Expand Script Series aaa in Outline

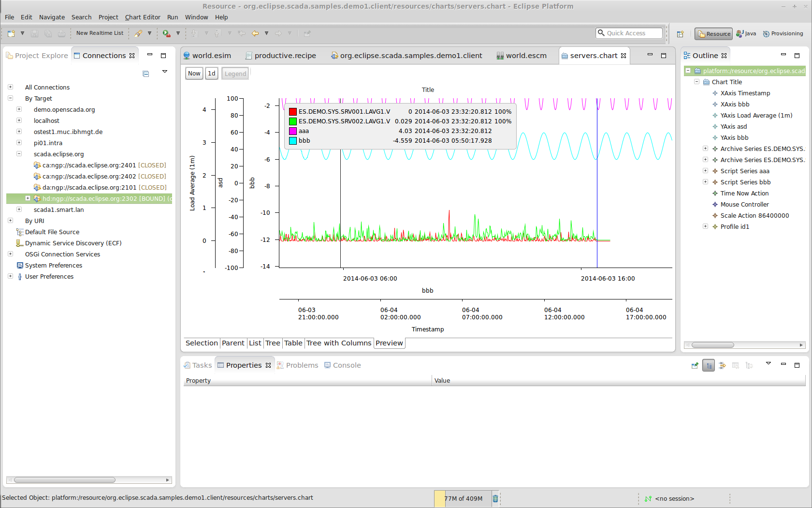[x=705, y=171]
